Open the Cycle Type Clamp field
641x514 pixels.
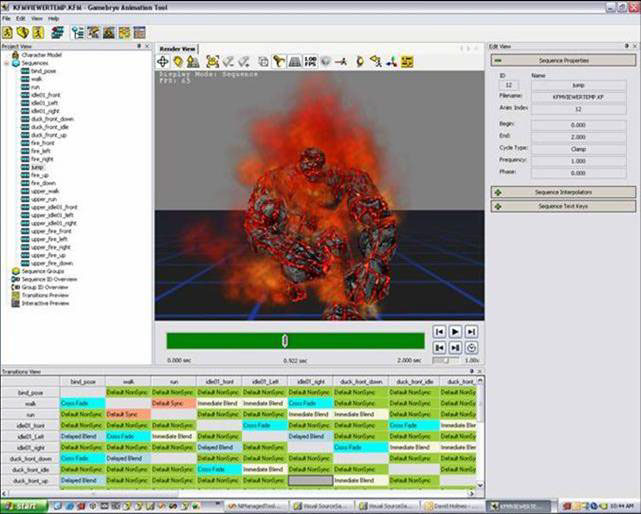578,149
